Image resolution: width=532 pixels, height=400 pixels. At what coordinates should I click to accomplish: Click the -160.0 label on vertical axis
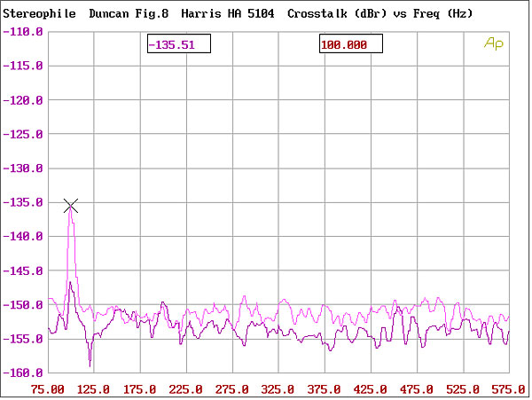(x=23, y=373)
